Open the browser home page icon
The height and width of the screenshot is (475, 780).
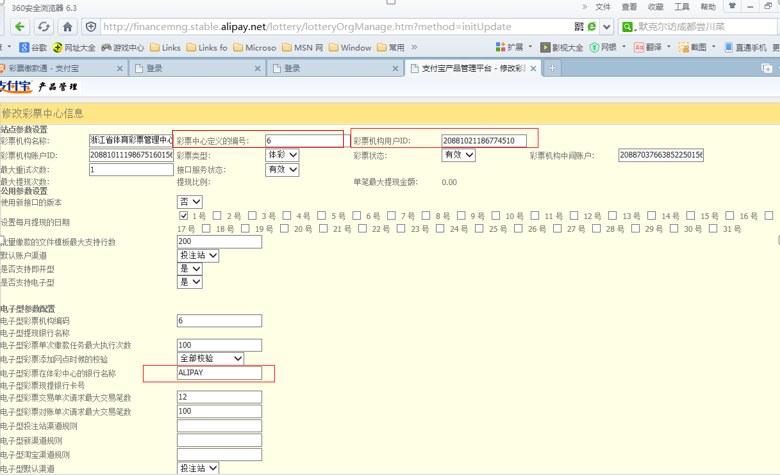(x=68, y=26)
